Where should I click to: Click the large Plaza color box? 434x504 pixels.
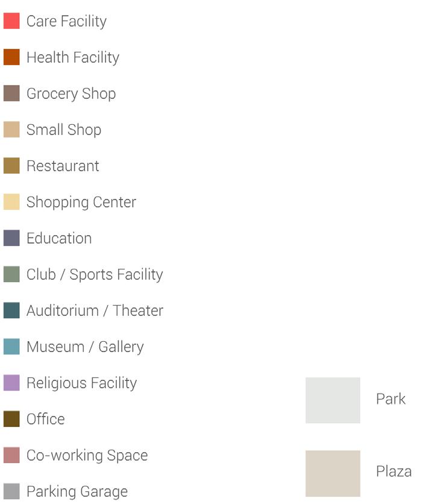point(333,473)
